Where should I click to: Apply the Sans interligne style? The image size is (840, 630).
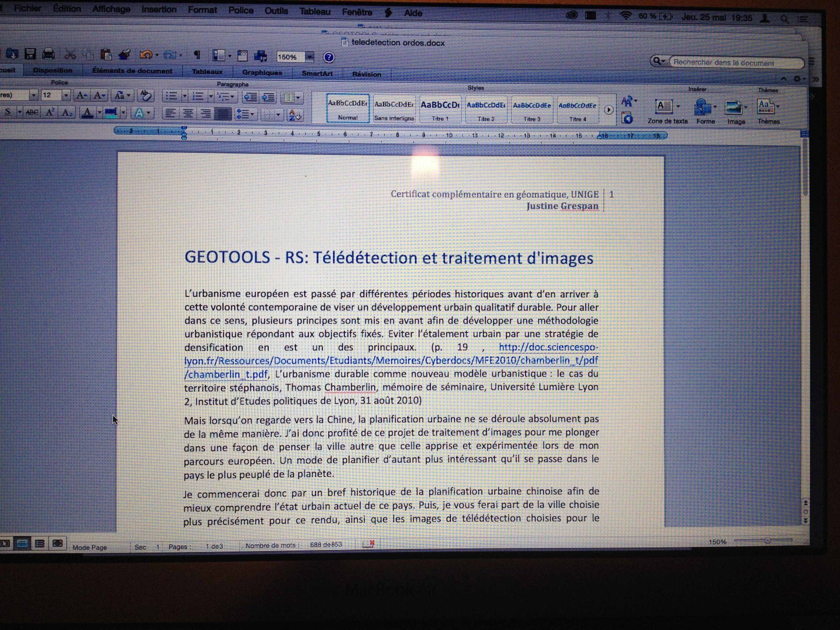[394, 109]
